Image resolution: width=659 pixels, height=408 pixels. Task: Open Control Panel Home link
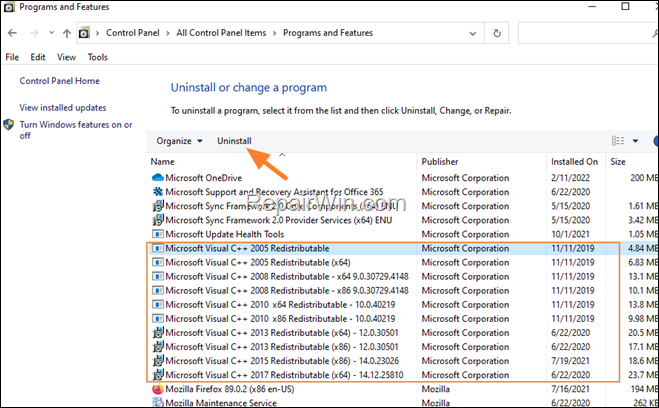click(x=59, y=81)
